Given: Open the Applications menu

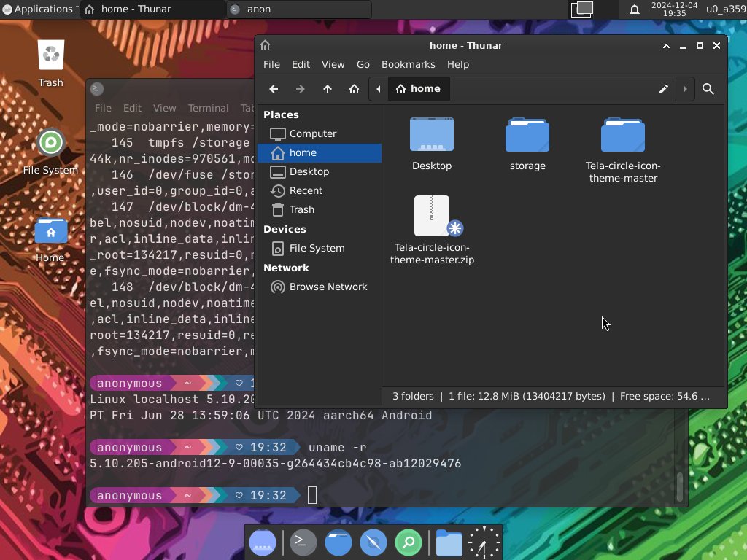Looking at the screenshot, I should [x=39, y=9].
